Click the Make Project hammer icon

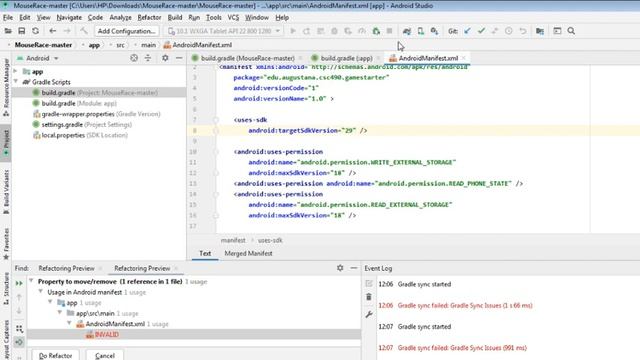click(x=84, y=31)
